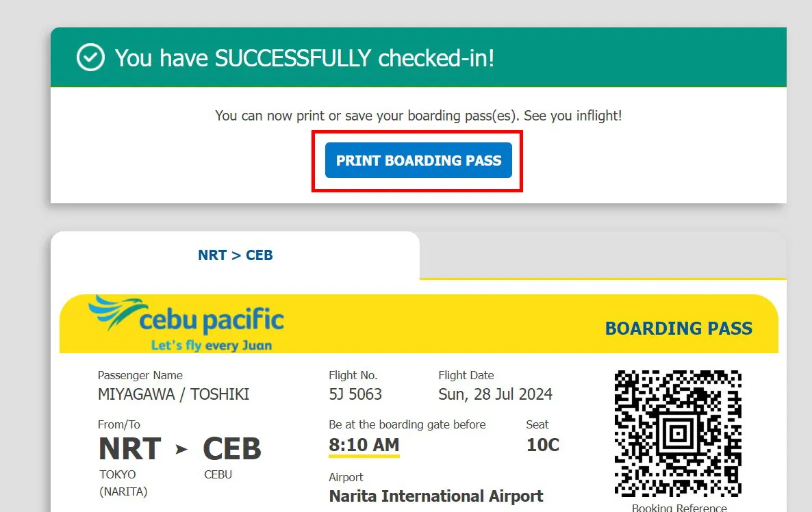The image size is (812, 512).
Task: Click flight number 5J 5063
Action: click(355, 394)
